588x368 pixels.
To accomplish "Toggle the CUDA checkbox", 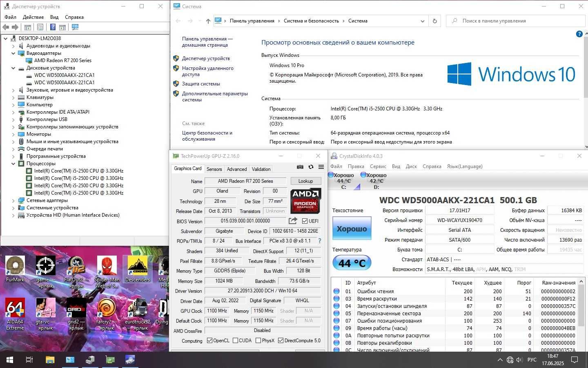I will click(235, 340).
